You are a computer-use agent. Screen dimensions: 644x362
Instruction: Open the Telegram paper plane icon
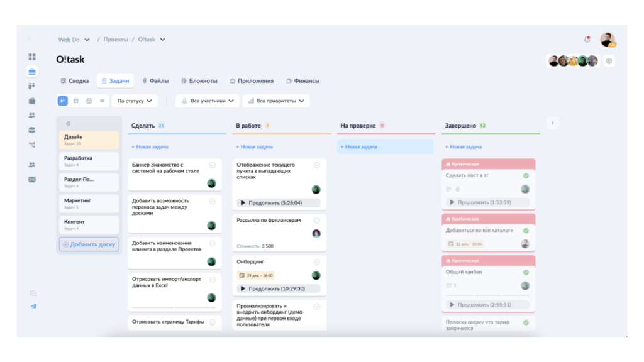click(x=33, y=306)
